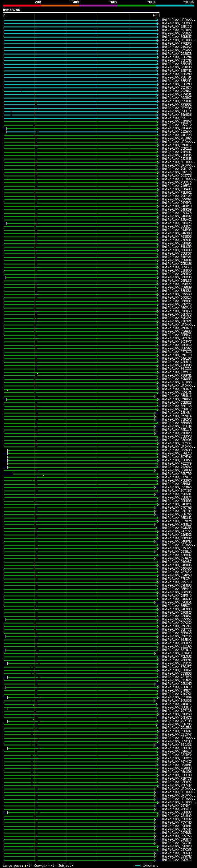The width and height of the screenshot is (197, 868).
Task: Click the white query sequence bar
Action: [81, 12]
